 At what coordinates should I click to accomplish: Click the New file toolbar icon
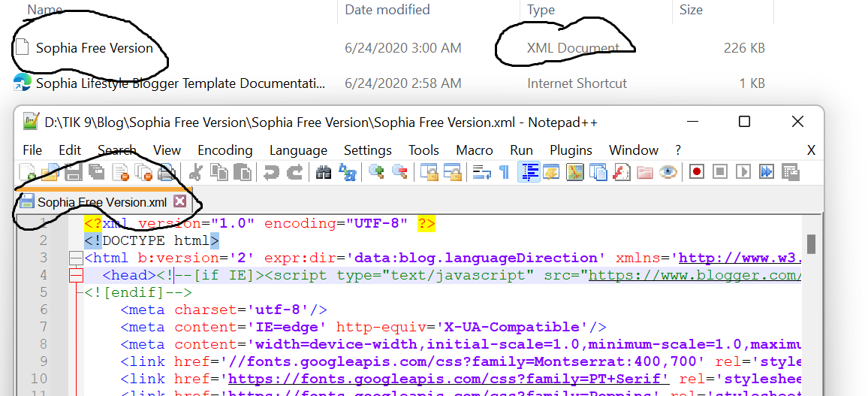click(x=27, y=172)
